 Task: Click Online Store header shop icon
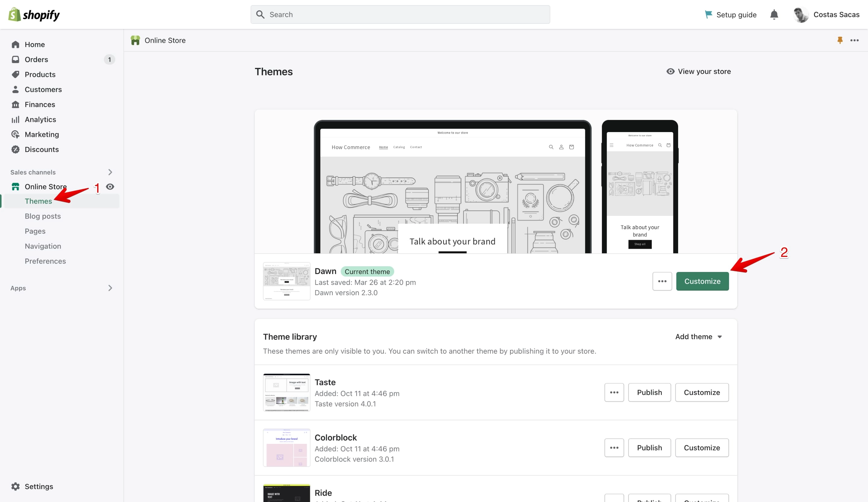pyautogui.click(x=135, y=40)
